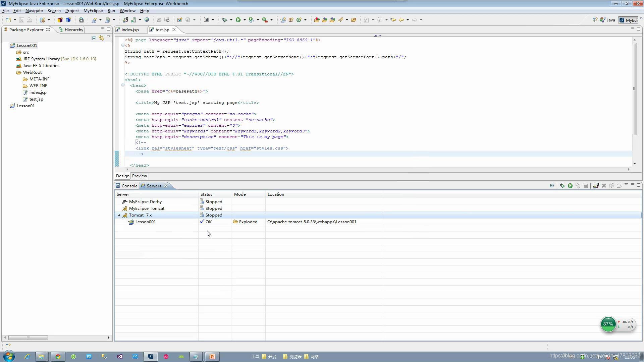
Task: Start the selected server with Run button
Action: [x=570, y=186]
